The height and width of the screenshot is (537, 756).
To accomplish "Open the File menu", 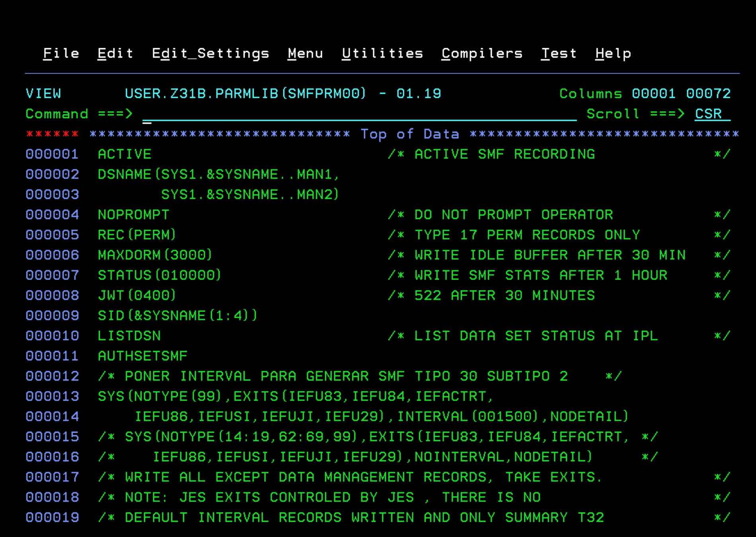I will 61,53.
